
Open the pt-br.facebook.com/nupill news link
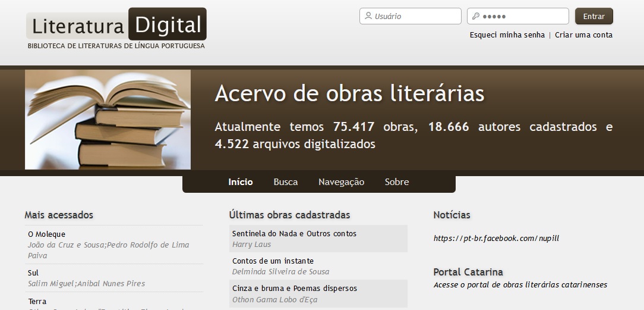click(x=496, y=239)
